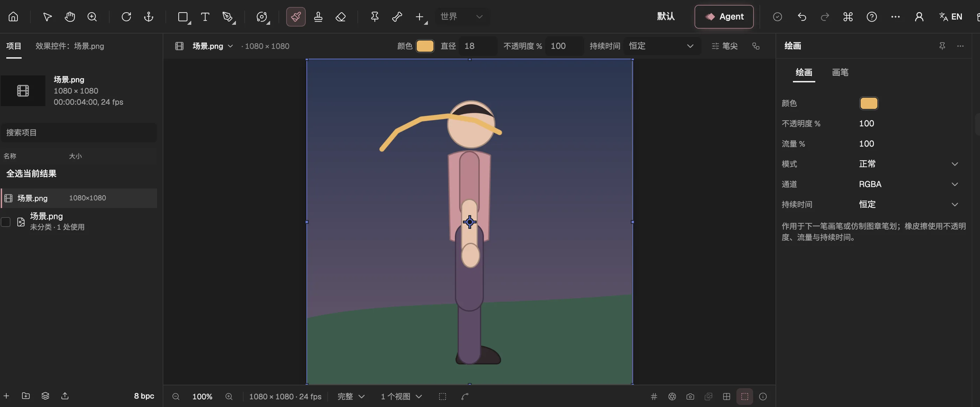Tick checkbox next to 场景.png asset

6,222
